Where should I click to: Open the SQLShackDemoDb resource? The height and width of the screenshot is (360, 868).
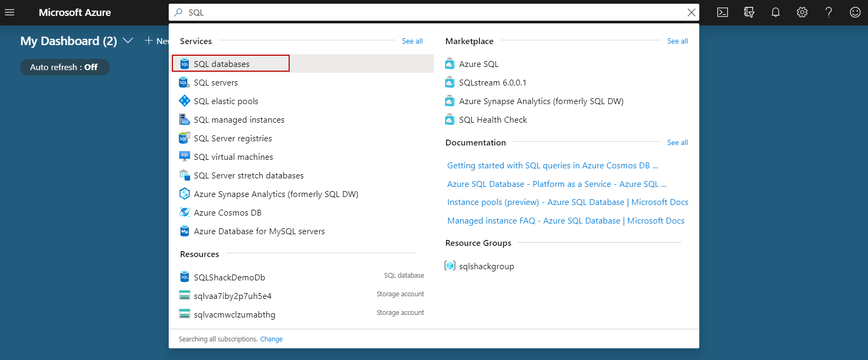(229, 278)
